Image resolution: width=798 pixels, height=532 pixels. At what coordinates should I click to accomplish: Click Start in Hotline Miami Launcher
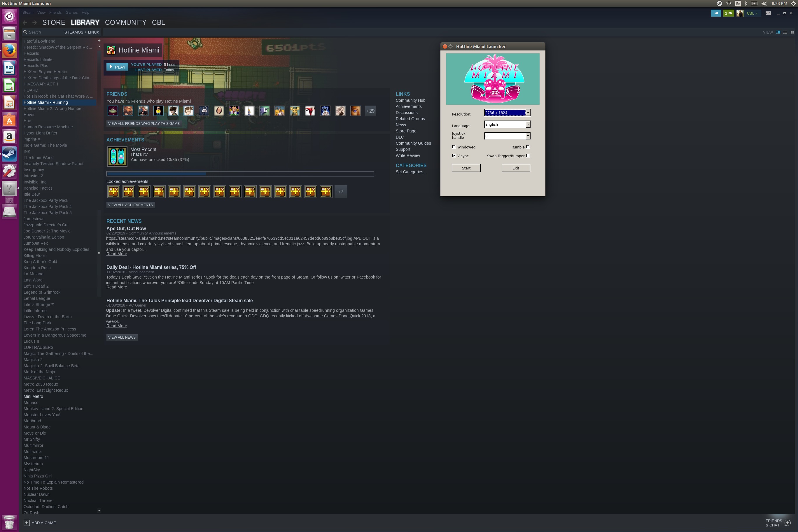[x=466, y=168]
